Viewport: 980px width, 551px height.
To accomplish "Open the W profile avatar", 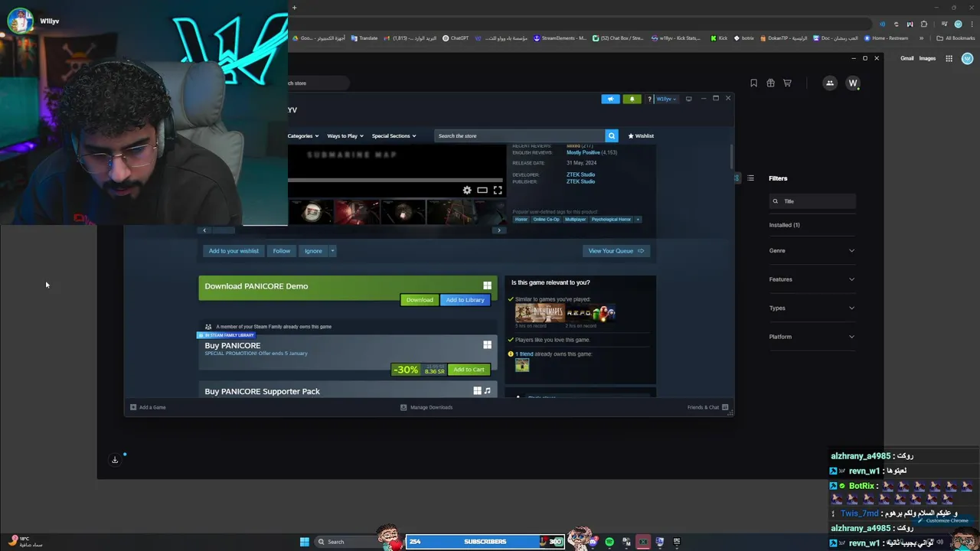I will point(853,83).
